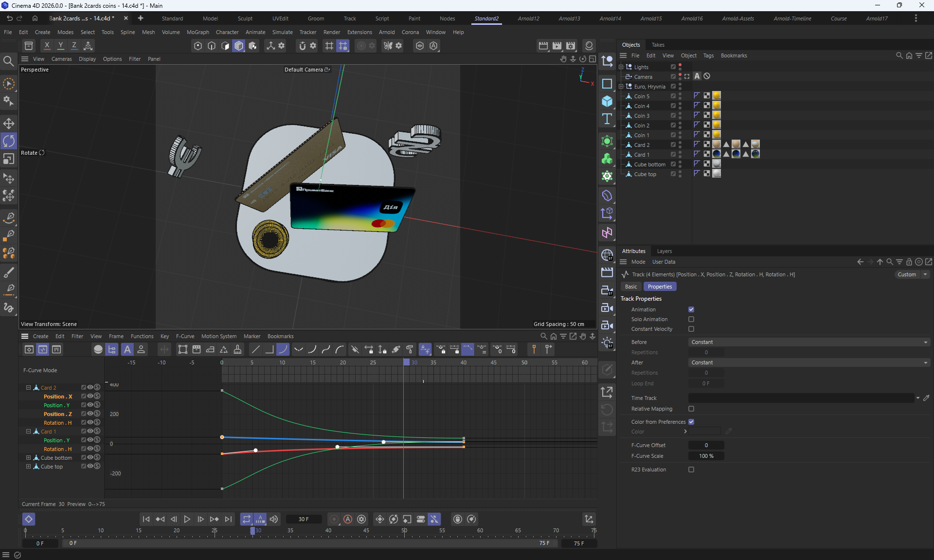Open the MoGraph menu
The height and width of the screenshot is (560, 934).
pyautogui.click(x=198, y=32)
